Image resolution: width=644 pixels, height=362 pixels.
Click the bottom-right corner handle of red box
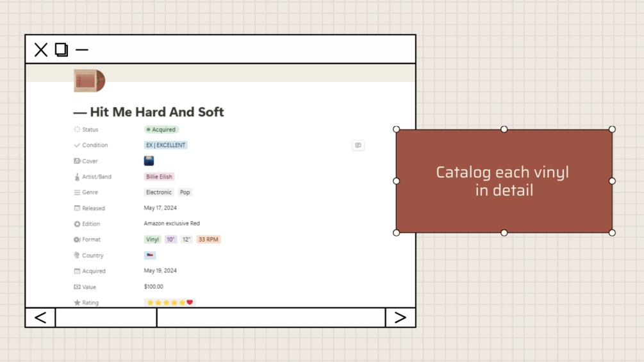click(612, 233)
